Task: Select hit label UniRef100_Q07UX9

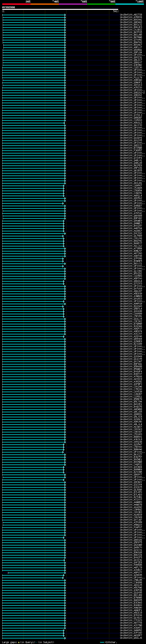Action: pyautogui.click(x=131, y=289)
